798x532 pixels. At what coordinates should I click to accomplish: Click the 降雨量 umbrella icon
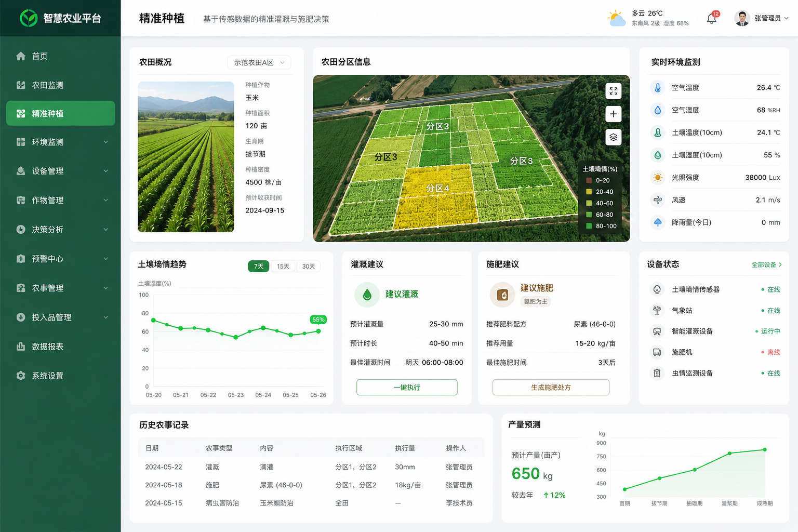pyautogui.click(x=658, y=222)
